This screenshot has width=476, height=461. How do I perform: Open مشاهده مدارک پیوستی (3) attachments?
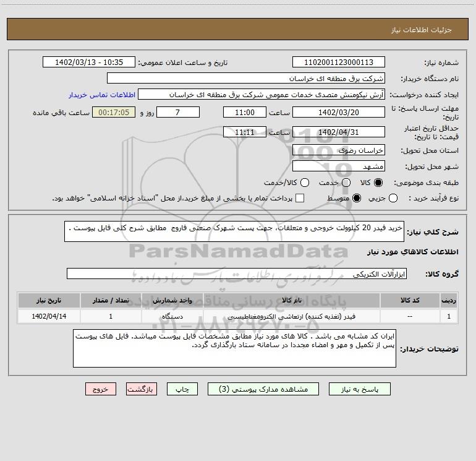point(263,389)
